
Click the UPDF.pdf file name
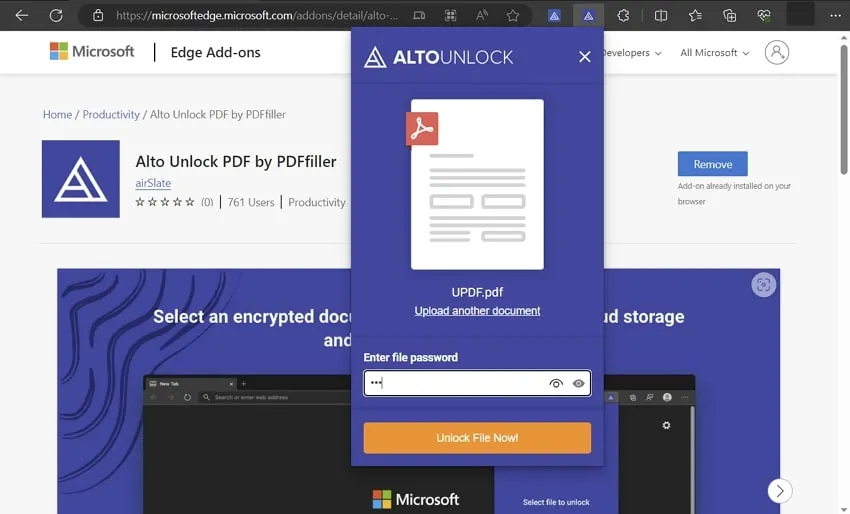[477, 292]
